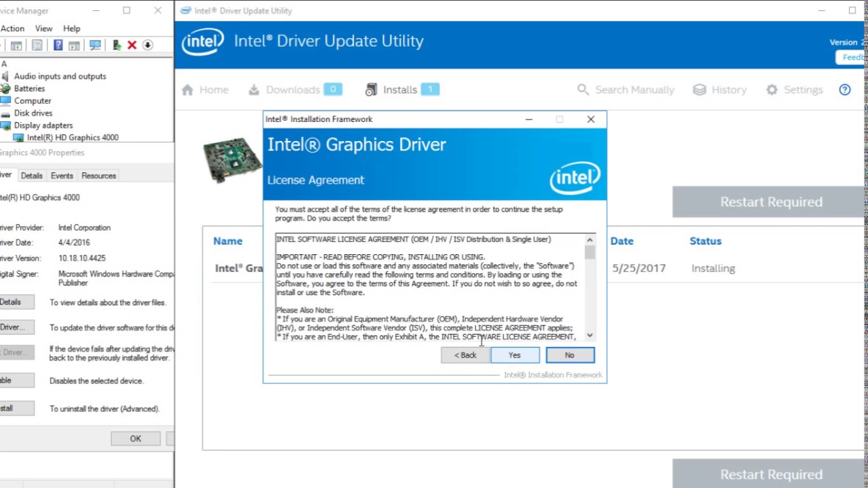Open the Action menu in Device Manager
868x488 pixels.
point(12,28)
